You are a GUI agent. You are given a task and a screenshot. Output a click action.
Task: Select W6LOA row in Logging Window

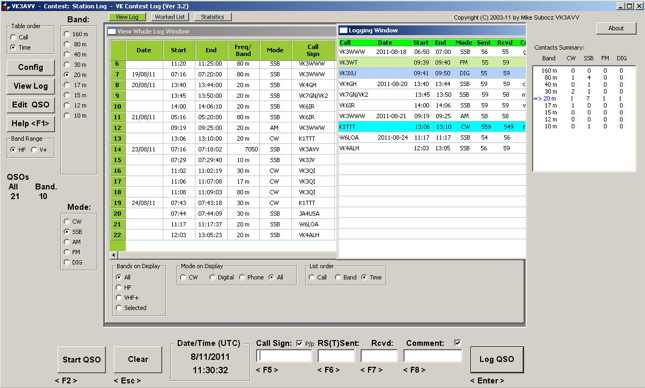(432, 137)
